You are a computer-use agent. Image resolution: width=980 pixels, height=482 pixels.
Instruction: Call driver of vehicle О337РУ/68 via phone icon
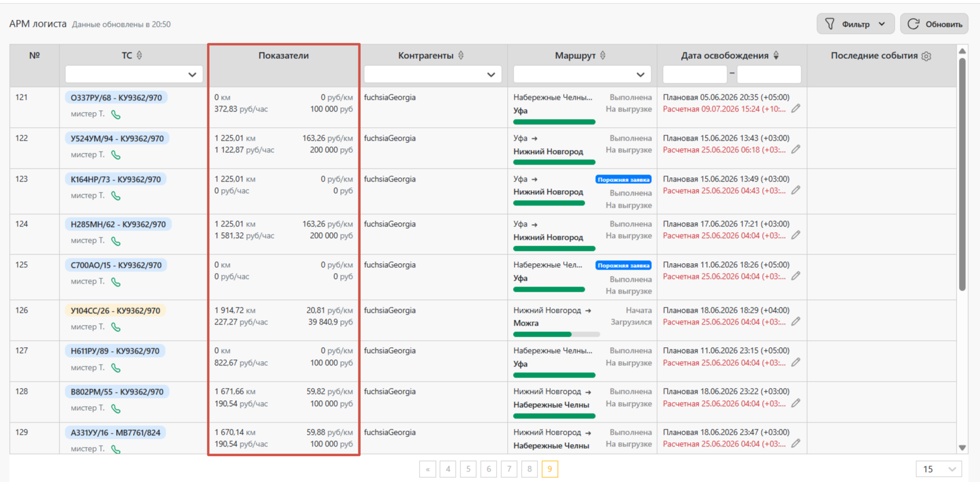tap(116, 114)
